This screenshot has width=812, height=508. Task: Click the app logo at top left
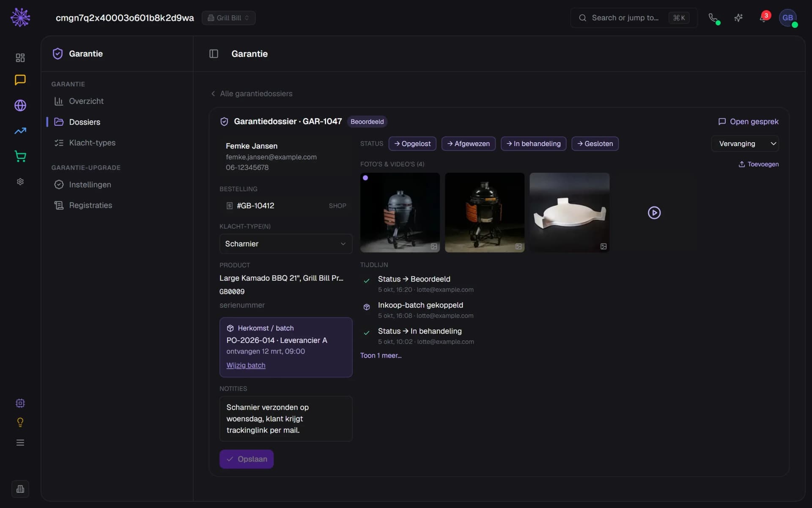tap(20, 18)
